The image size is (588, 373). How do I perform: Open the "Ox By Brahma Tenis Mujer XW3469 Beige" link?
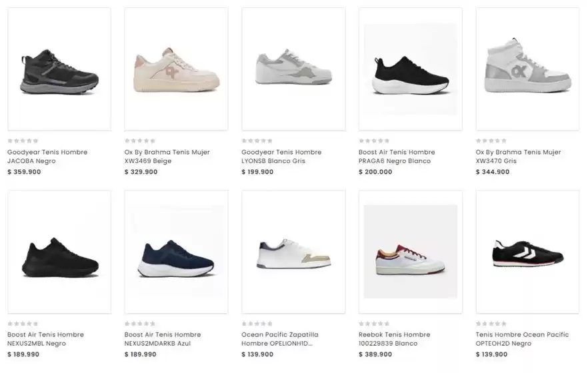point(167,157)
